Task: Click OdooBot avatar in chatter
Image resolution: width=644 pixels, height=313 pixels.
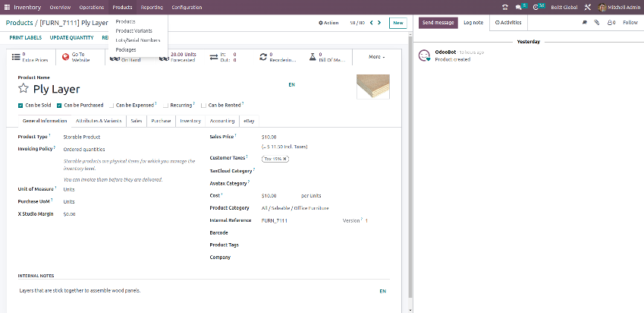Action: click(x=424, y=55)
